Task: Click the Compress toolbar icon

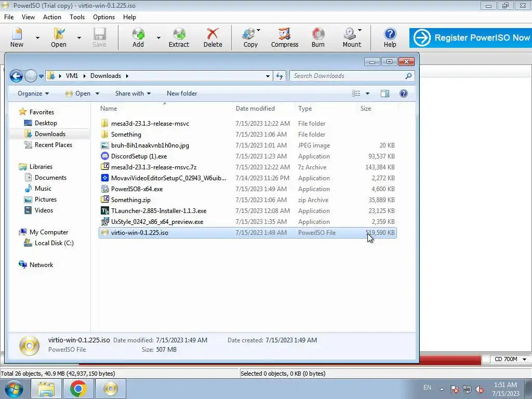Action: [x=285, y=37]
